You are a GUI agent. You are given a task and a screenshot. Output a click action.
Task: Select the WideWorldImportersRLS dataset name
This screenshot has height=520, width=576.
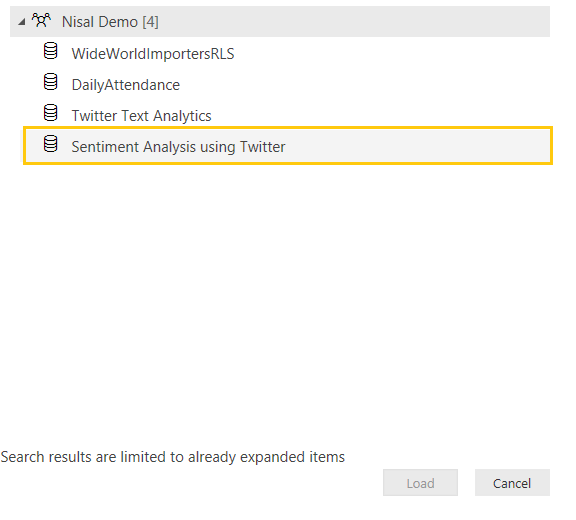(x=153, y=54)
